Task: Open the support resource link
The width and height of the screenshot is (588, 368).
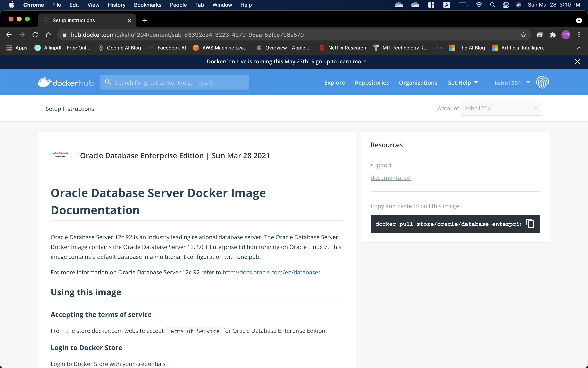Action: pyautogui.click(x=381, y=165)
